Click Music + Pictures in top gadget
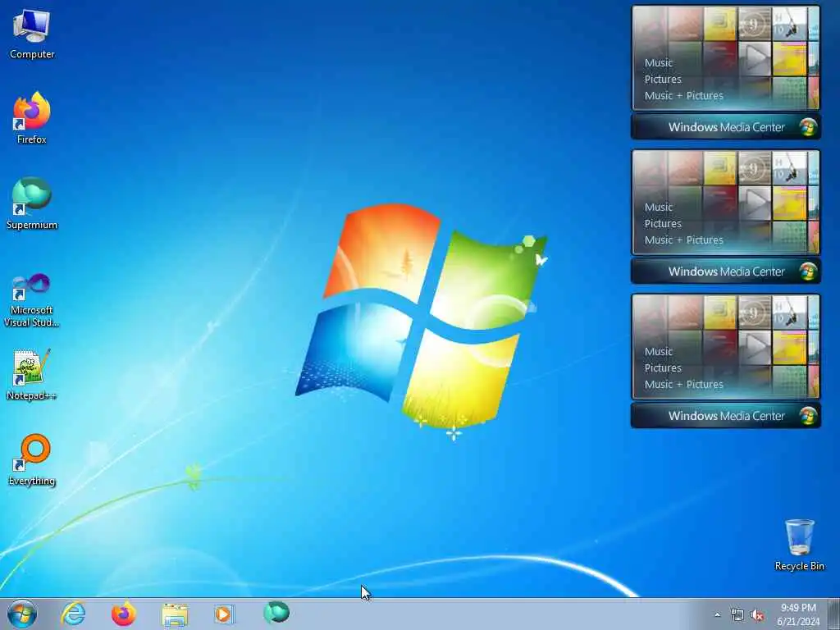 683,96
